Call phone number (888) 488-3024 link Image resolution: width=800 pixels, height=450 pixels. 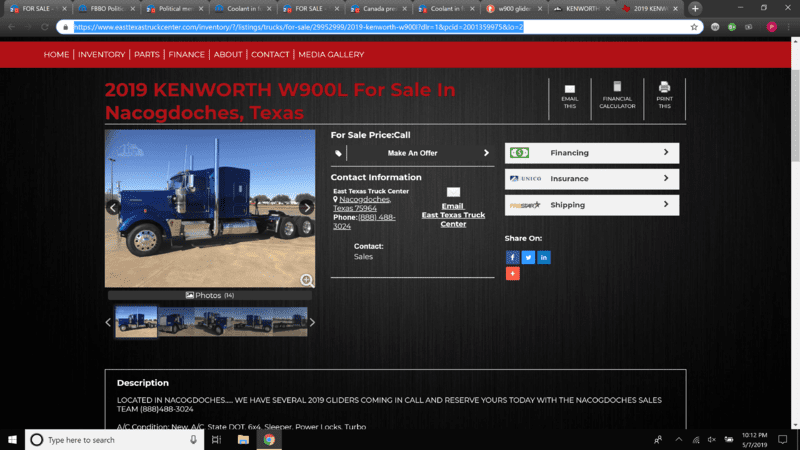[364, 221]
